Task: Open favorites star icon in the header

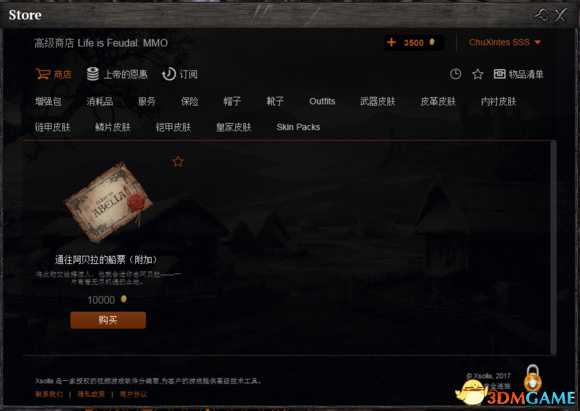Action: coord(478,74)
